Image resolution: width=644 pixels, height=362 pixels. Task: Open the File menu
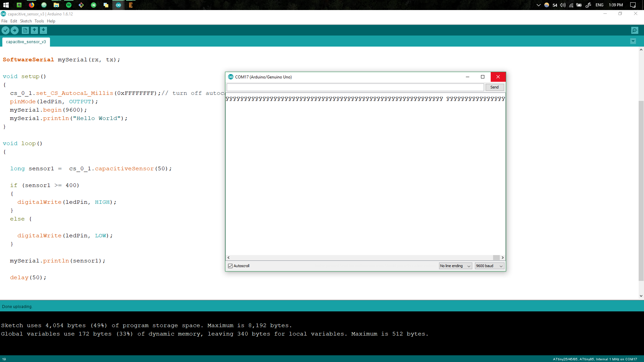4,21
